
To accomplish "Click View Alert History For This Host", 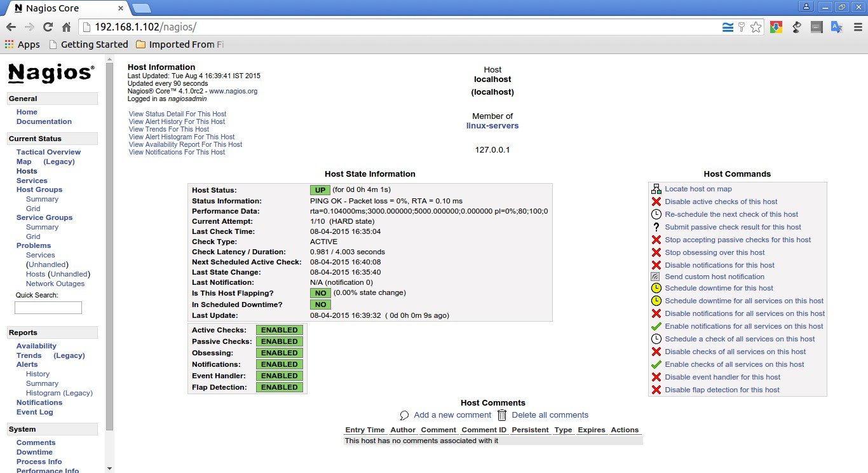I will [x=177, y=121].
